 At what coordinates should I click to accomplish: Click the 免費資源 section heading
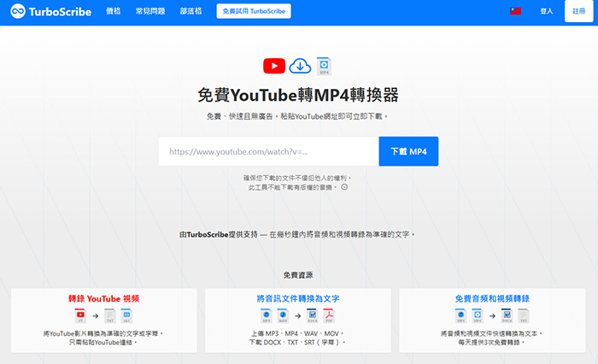coord(298,275)
